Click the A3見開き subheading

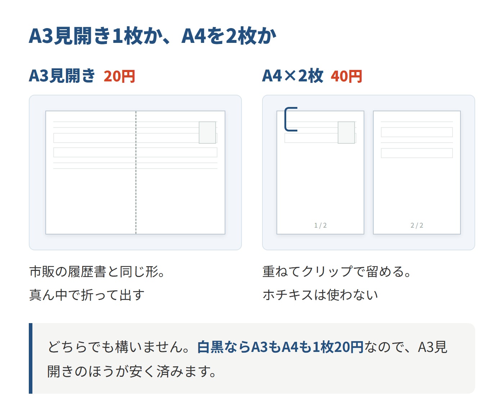62,76
